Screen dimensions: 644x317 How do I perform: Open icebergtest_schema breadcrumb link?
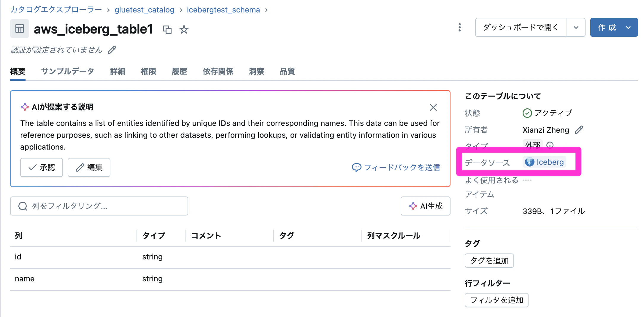[223, 10]
